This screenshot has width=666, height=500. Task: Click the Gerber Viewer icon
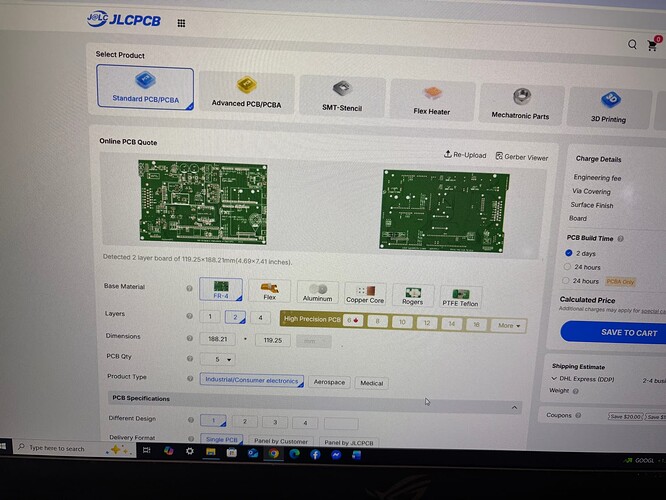[500, 157]
